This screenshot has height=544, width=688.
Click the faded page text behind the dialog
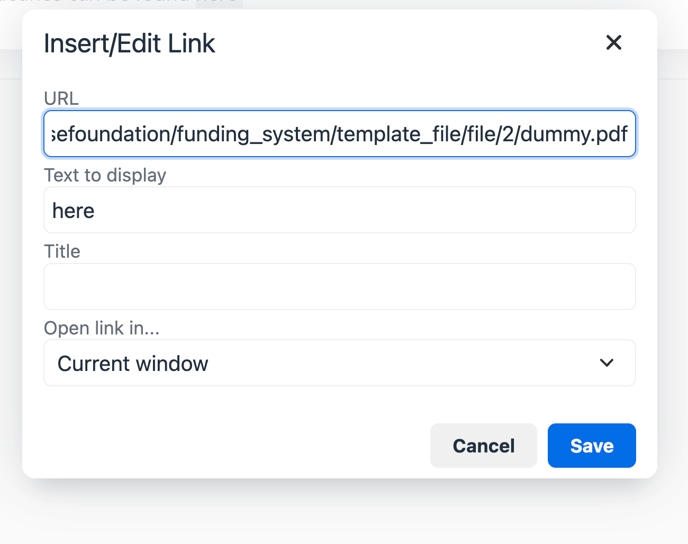150,3
